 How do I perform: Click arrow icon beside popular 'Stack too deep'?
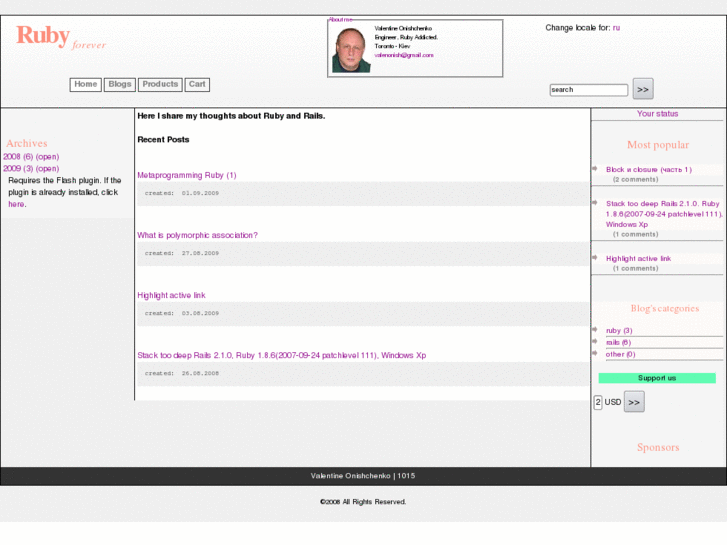[595, 202]
